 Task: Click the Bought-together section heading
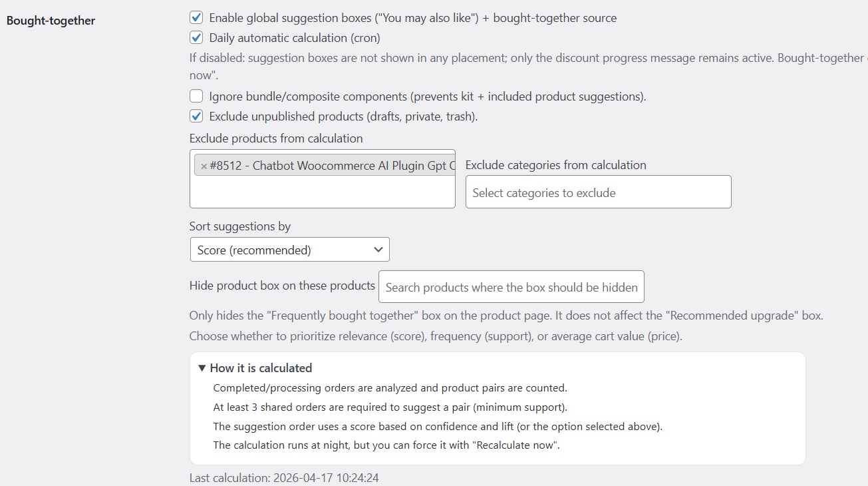pos(51,21)
